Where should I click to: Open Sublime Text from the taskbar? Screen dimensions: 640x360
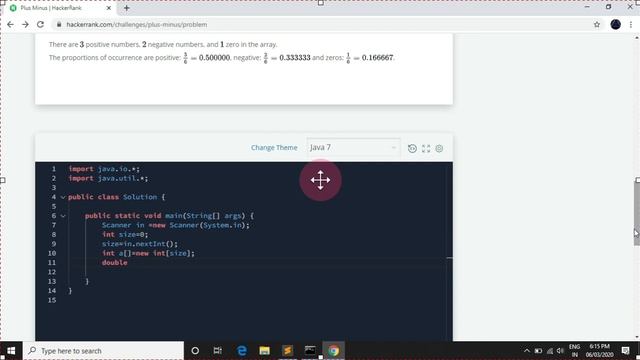click(287, 351)
